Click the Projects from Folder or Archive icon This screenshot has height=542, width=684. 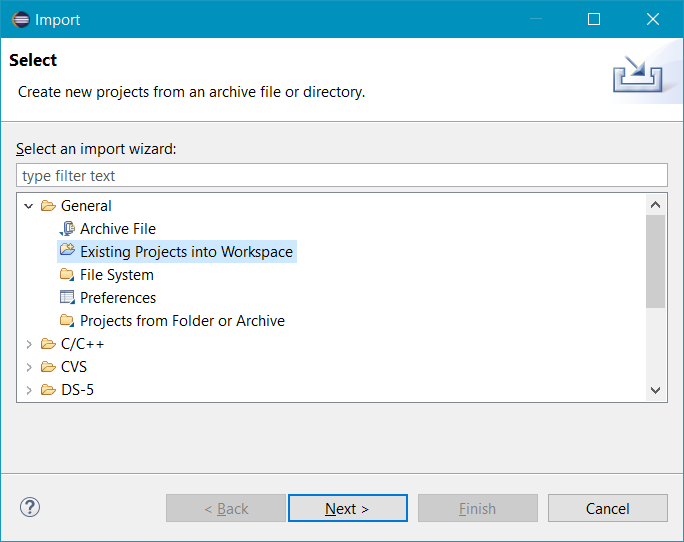[67, 321]
